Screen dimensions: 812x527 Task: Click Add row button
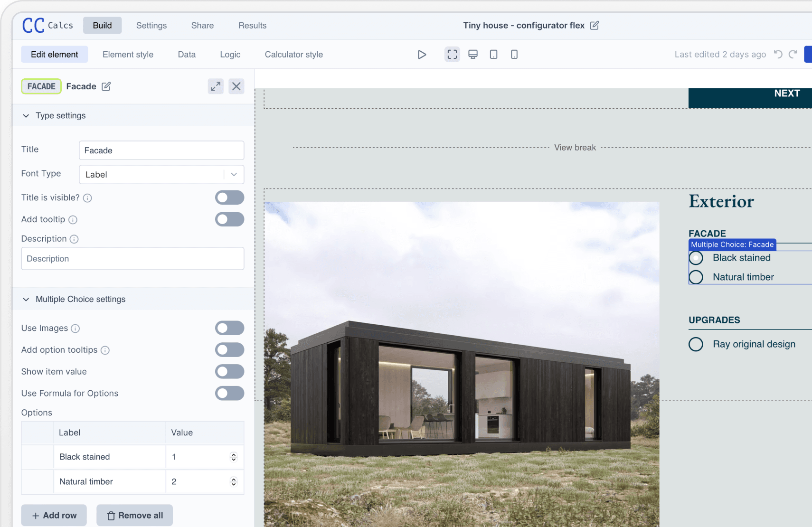pos(54,515)
